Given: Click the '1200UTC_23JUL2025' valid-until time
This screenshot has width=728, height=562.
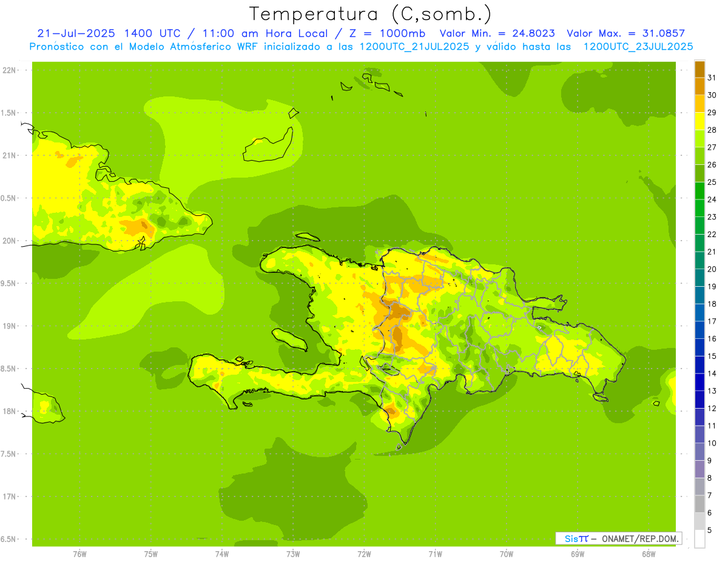Looking at the screenshot, I should pos(638,47).
